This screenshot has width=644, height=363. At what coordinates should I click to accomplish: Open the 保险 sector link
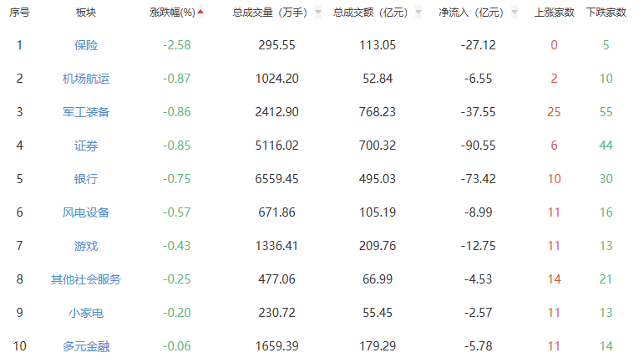pyautogui.click(x=85, y=45)
